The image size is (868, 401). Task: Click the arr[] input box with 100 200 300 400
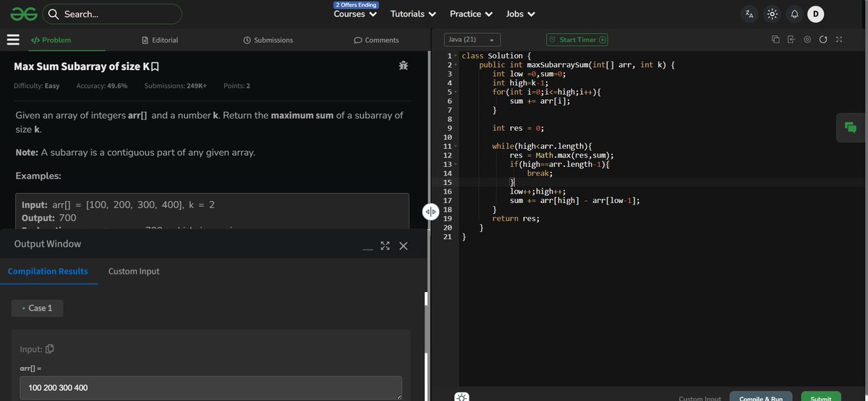210,387
